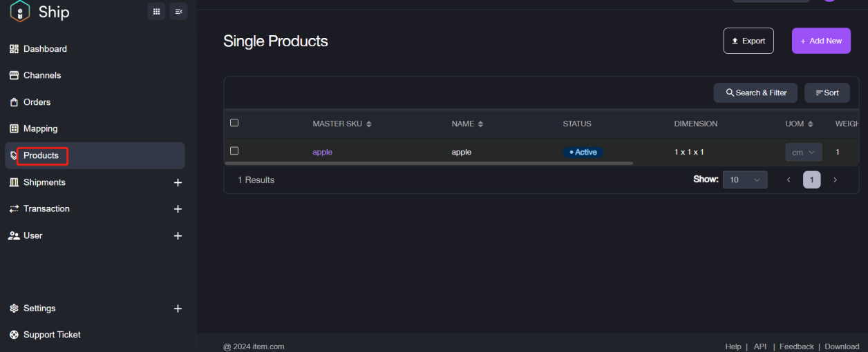Click the Support Ticket lifebuoy icon

(x=14, y=335)
